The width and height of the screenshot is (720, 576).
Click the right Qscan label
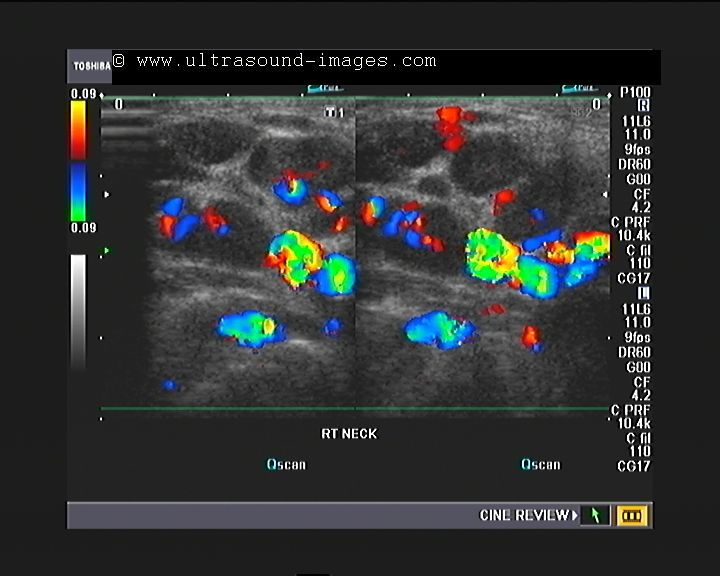coord(540,464)
